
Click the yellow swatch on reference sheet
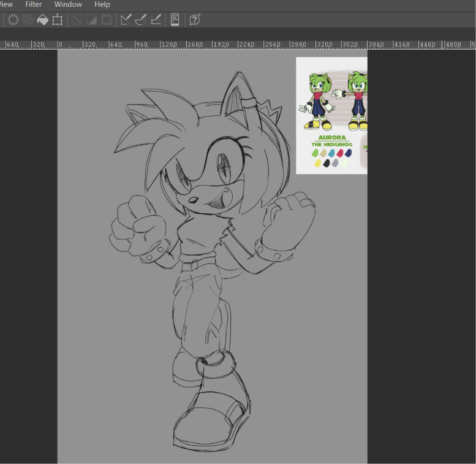(x=317, y=163)
